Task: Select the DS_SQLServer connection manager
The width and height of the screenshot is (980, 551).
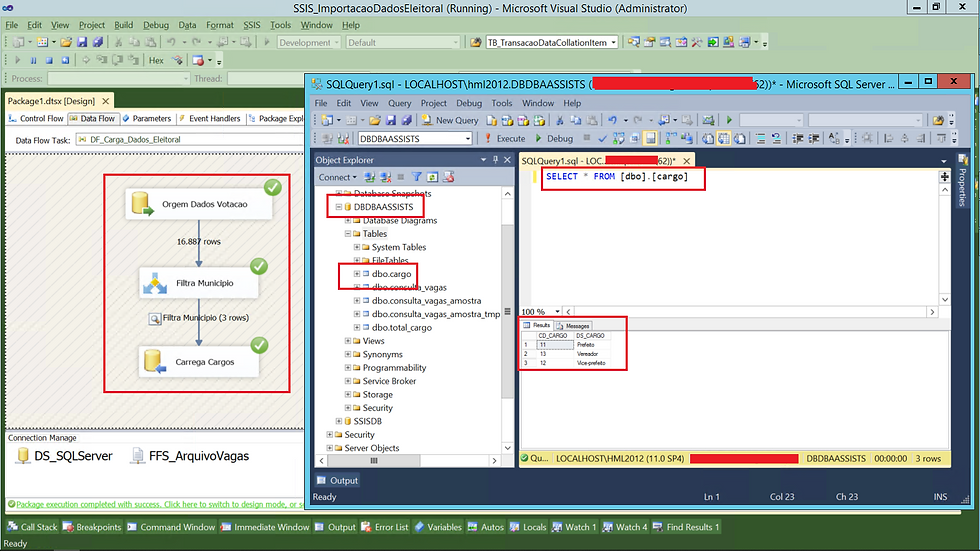Action: pos(65,456)
